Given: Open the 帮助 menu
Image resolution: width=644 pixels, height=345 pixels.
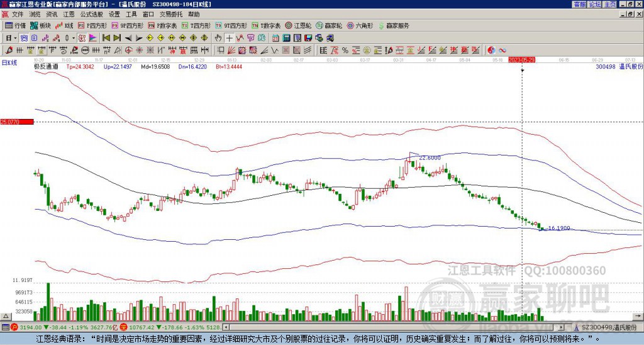Looking at the screenshot, I should point(194,14).
